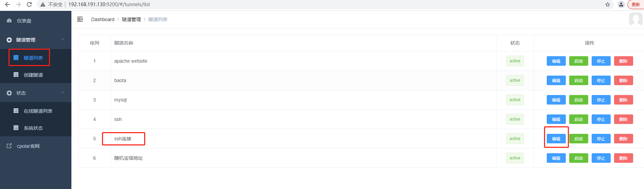
Task: Click the browser address bar URL
Action: [x=109, y=4]
